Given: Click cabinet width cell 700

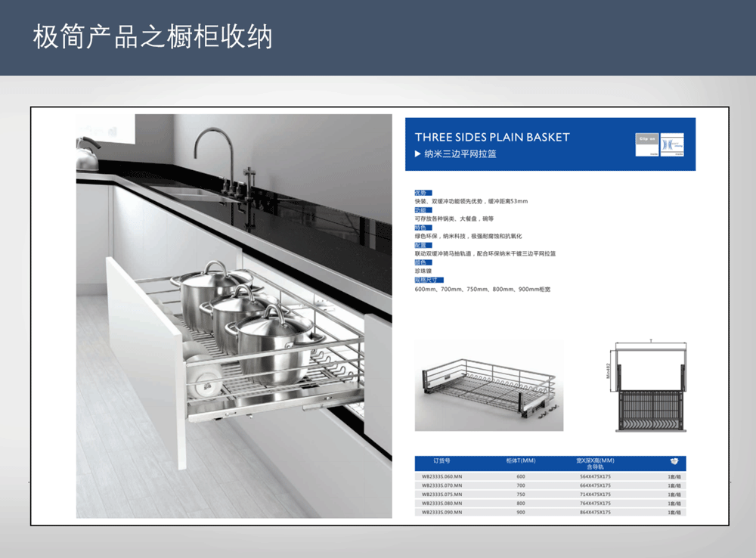Looking at the screenshot, I should [521, 485].
